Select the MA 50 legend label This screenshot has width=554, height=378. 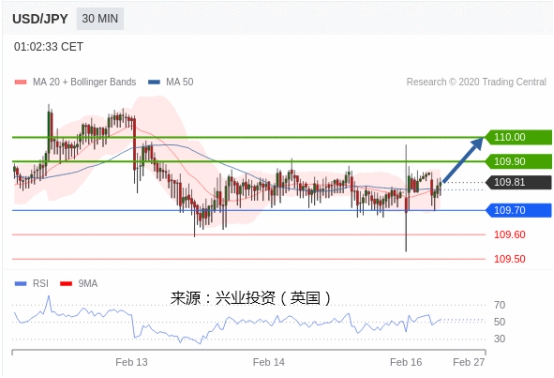(x=180, y=82)
